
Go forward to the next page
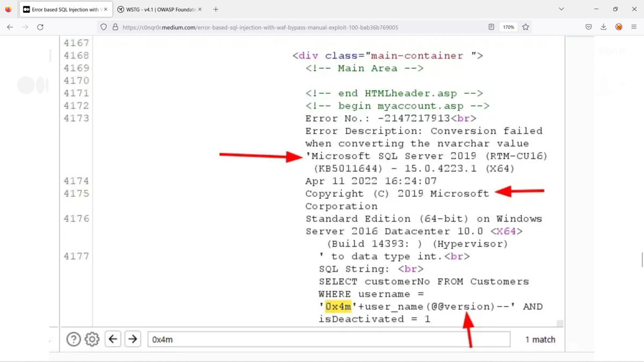click(25, 27)
